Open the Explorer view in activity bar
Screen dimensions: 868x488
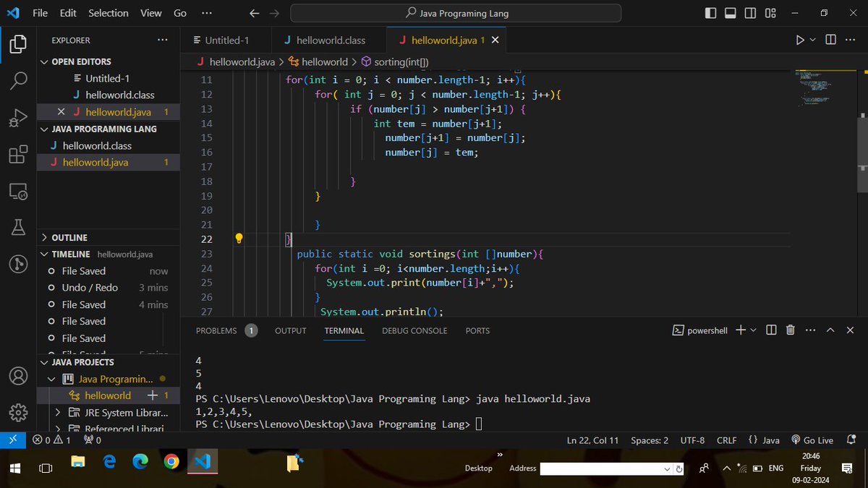[18, 44]
